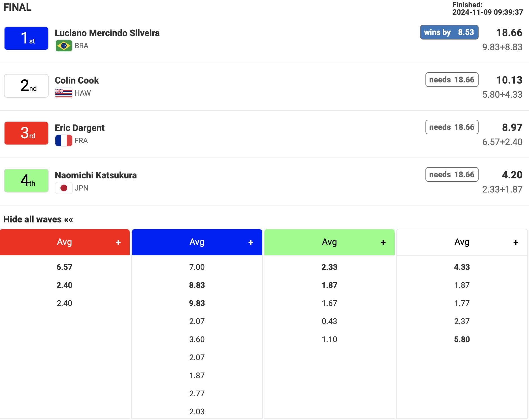
Task: Click the green 4th place badge
Action: 26,181
